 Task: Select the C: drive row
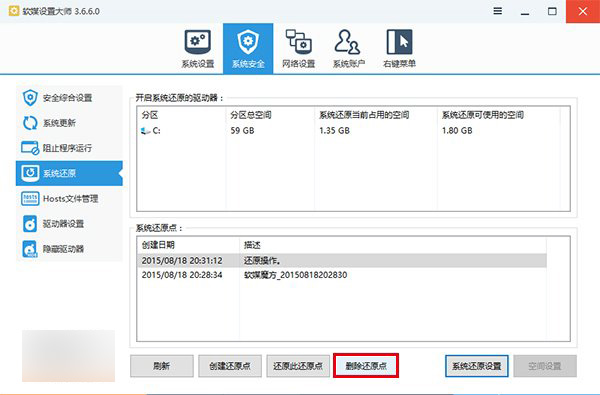point(353,131)
